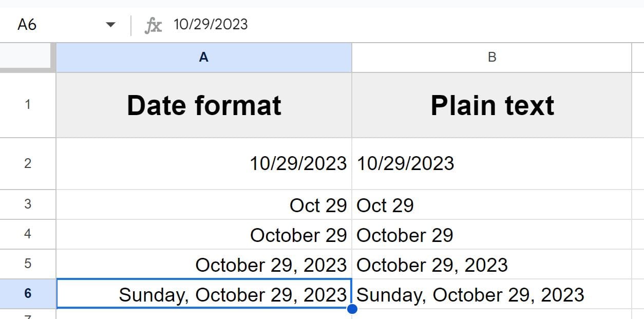Viewport: 644px width, 319px height.
Task: Click cell A6 showing Sunday, October 29, 2023
Action: click(x=203, y=294)
